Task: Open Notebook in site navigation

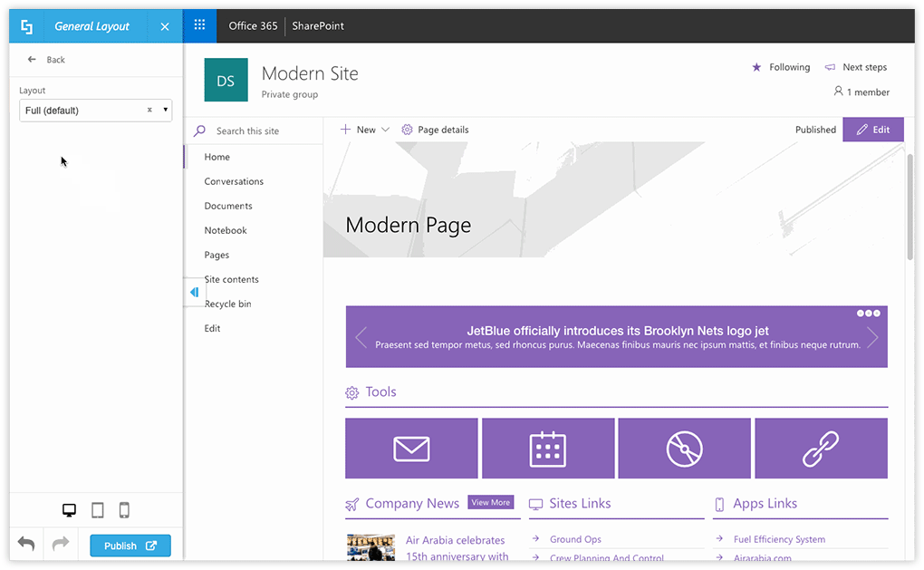Action: tap(226, 230)
